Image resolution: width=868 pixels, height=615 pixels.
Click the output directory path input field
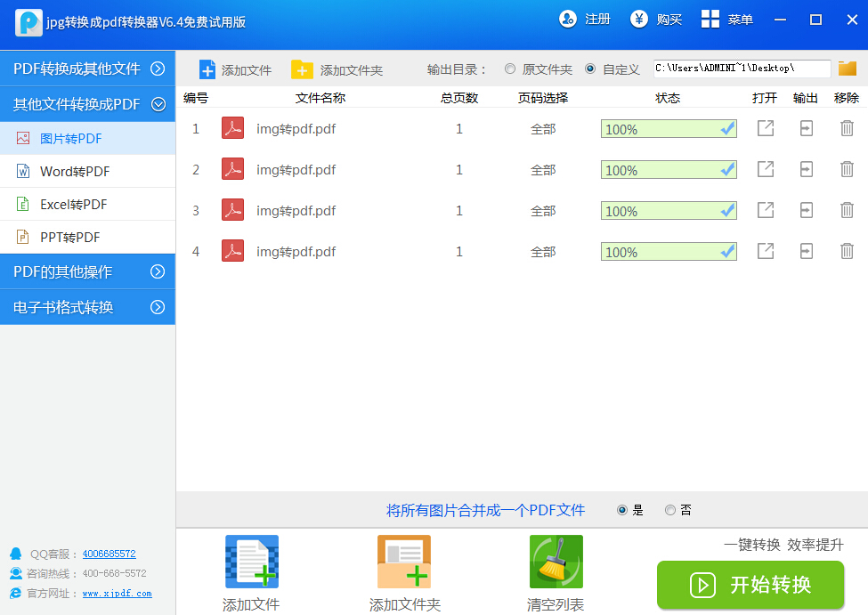[741, 69]
